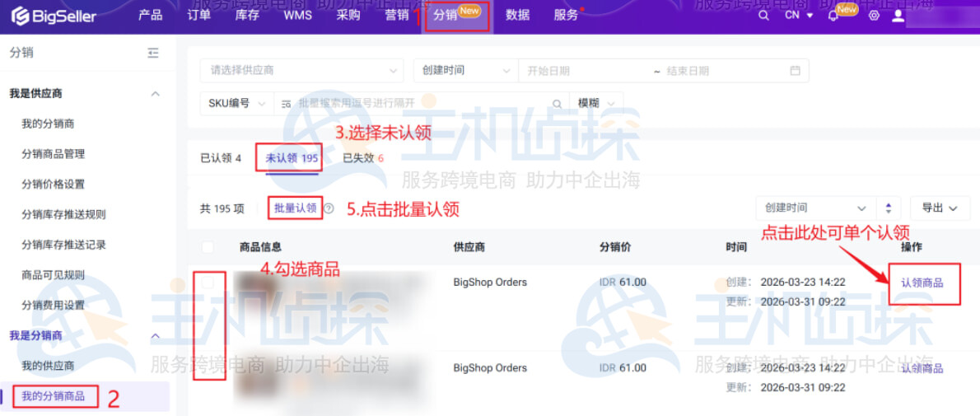Screen dimensions: 980x416
Task: Open 商品可见规则 in sidebar
Action: [x=54, y=274]
